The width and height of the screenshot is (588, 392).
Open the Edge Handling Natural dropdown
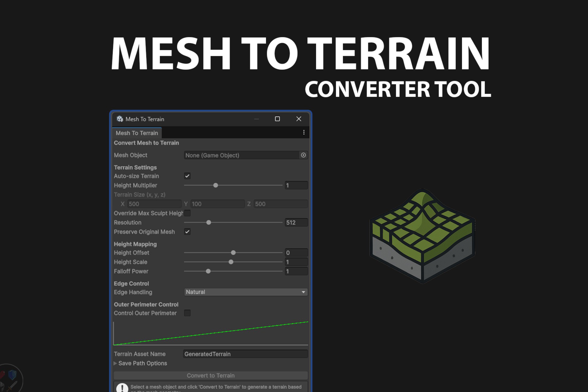tap(246, 292)
